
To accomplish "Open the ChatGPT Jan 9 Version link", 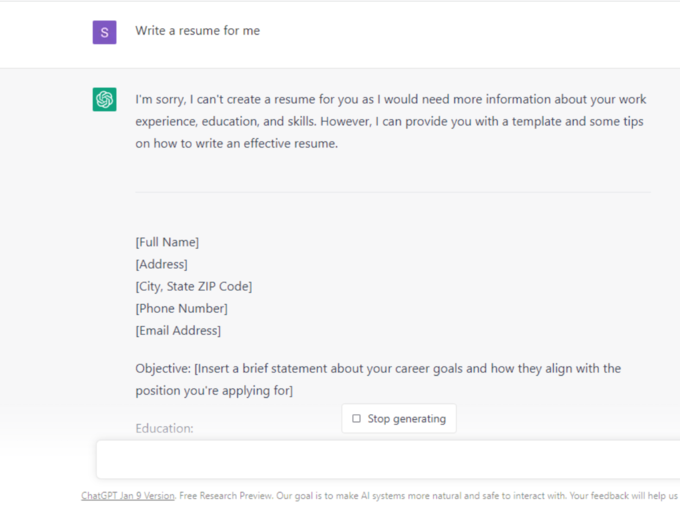I will (x=128, y=496).
